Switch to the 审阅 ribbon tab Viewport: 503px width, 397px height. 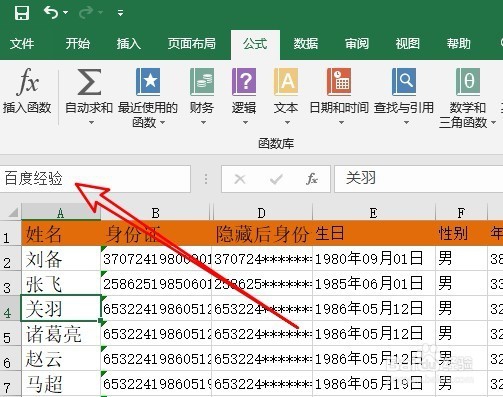tap(357, 44)
